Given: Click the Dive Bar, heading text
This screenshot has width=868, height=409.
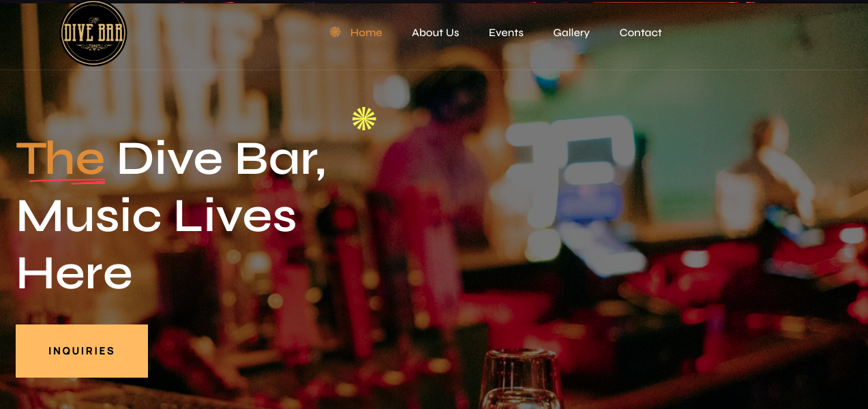Looking at the screenshot, I should click(x=222, y=160).
